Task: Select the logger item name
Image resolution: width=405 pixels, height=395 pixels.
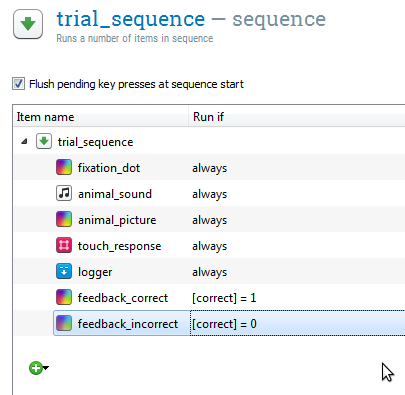Action: (95, 272)
